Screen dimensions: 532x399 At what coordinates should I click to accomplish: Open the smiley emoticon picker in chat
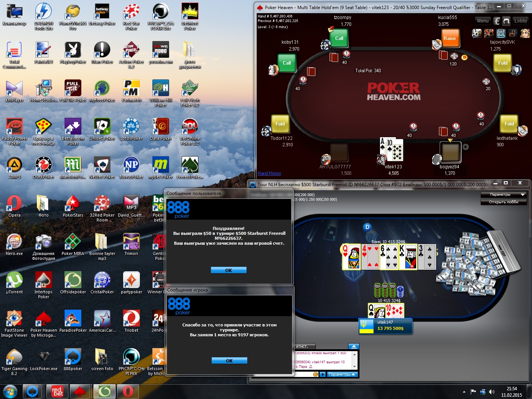pyautogui.click(x=315, y=374)
